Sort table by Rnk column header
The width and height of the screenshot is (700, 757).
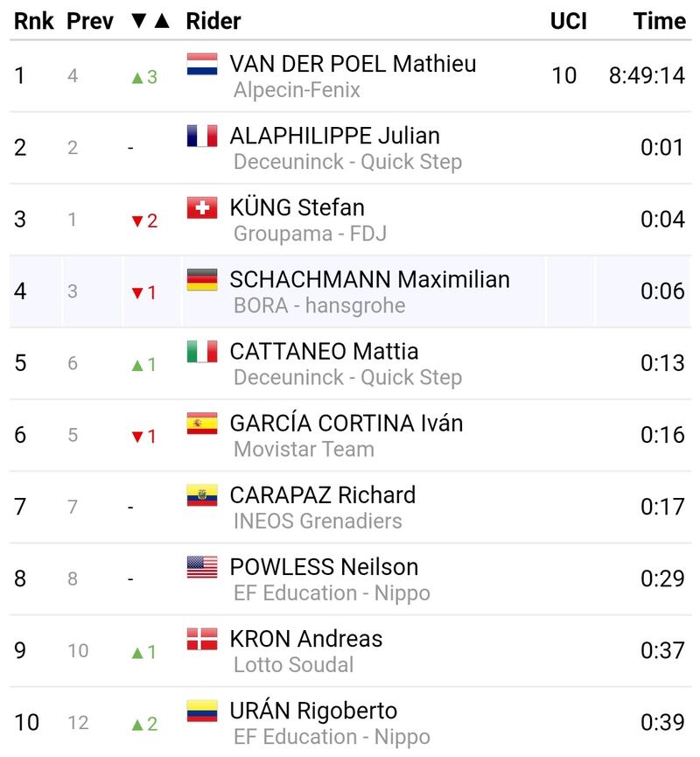pos(34,21)
